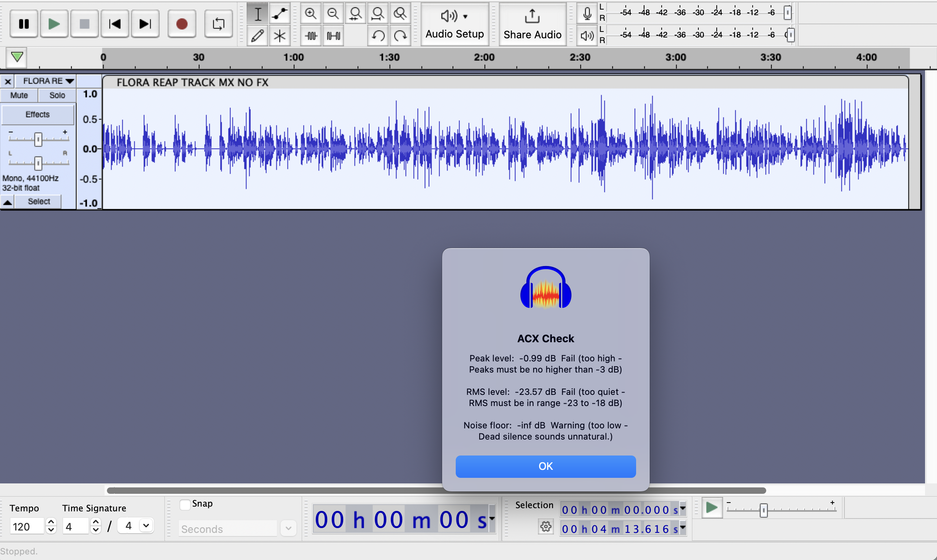Close the FLORA RE track

[x=8, y=81]
